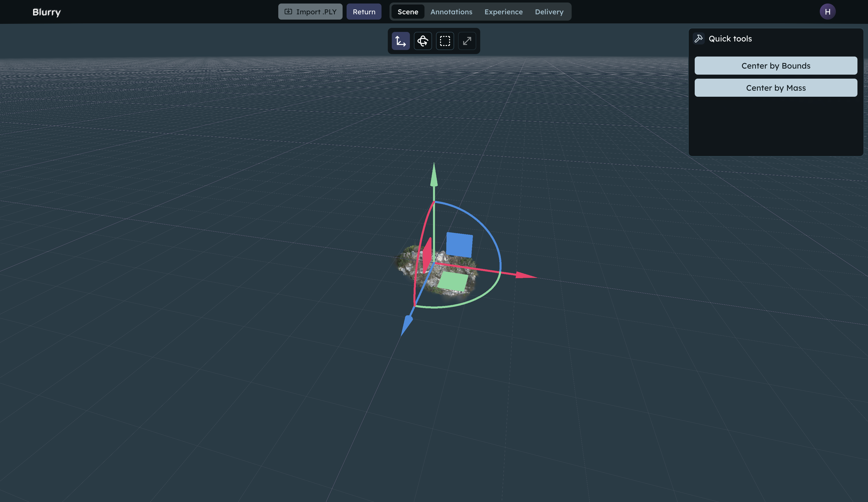
Task: Click the Center by Bounds button
Action: coord(776,66)
